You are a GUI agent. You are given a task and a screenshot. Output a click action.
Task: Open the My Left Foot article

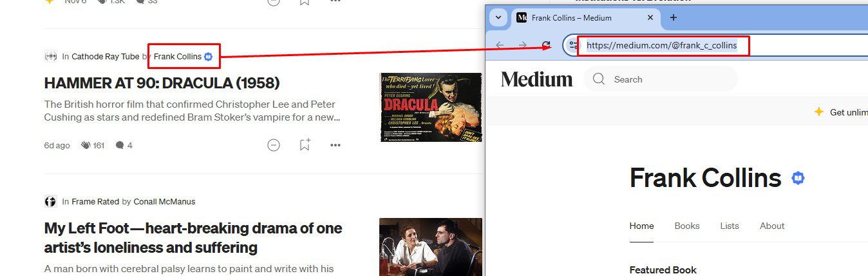193,237
